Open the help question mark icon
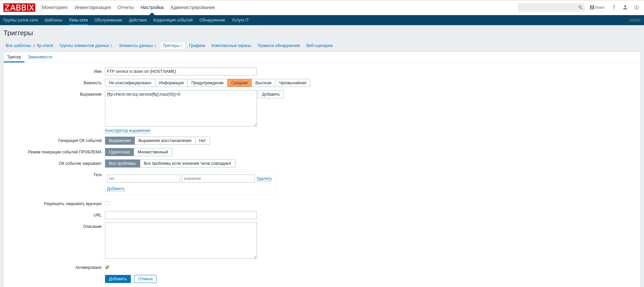644x287 pixels. [614, 7]
